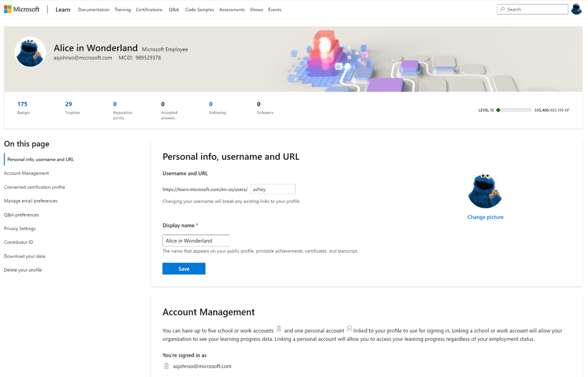The image size is (588, 377).
Task: Click the Alice in Wonderland banner name
Action: coord(96,48)
